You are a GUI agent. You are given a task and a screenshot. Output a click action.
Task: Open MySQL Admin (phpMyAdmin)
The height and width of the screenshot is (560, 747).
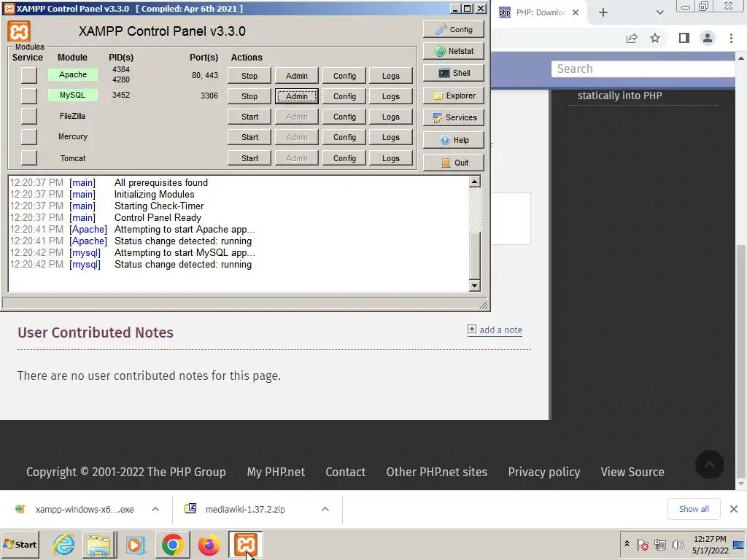(x=296, y=96)
